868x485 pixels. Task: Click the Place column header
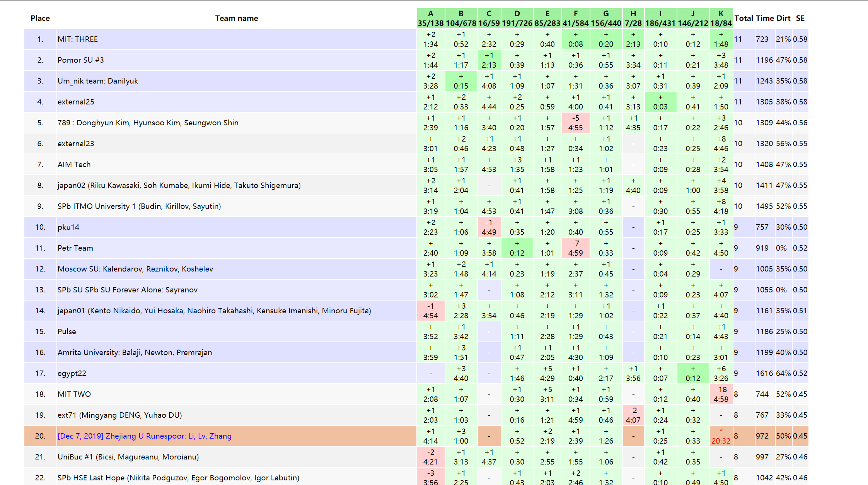pyautogui.click(x=40, y=18)
